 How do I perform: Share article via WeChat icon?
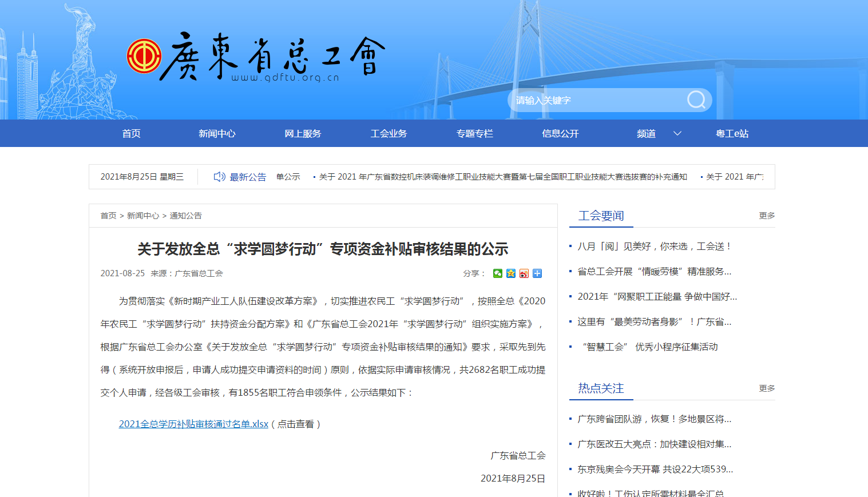pos(498,273)
